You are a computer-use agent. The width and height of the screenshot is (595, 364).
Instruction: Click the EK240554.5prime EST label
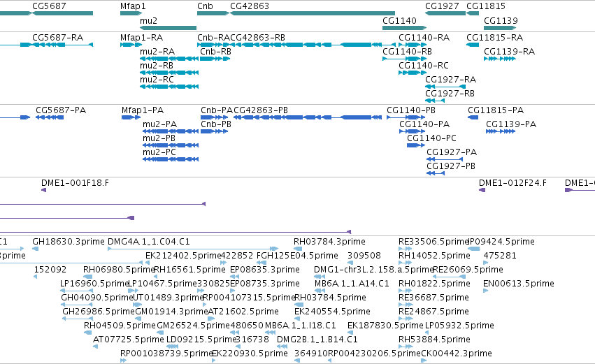[x=332, y=312]
